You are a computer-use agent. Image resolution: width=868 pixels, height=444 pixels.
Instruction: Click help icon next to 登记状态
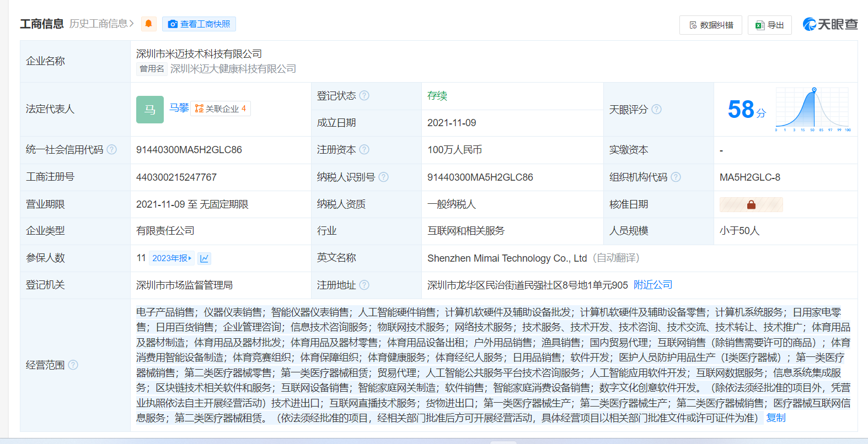365,95
